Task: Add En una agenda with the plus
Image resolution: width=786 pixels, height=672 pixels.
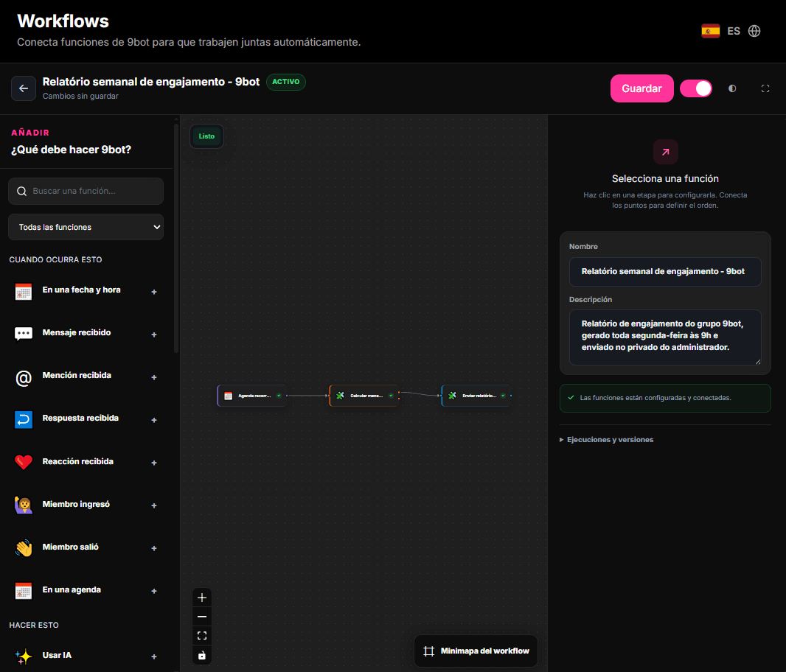Action: tap(154, 591)
